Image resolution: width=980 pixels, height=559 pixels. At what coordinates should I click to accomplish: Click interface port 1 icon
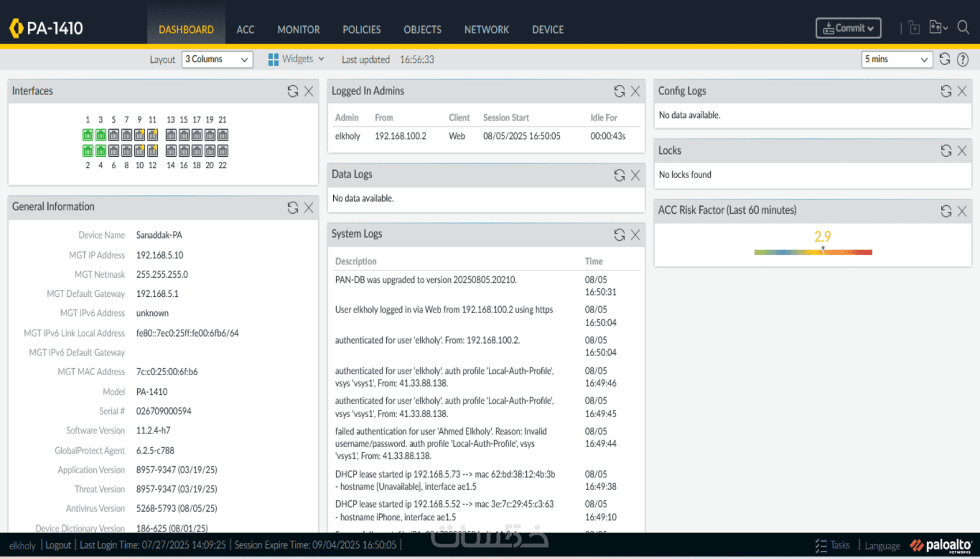point(88,135)
